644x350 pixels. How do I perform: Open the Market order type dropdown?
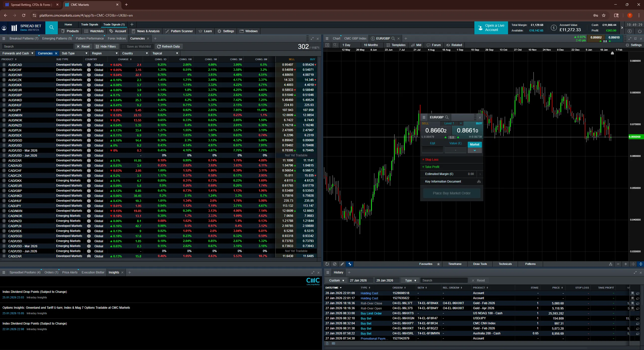coord(474,150)
